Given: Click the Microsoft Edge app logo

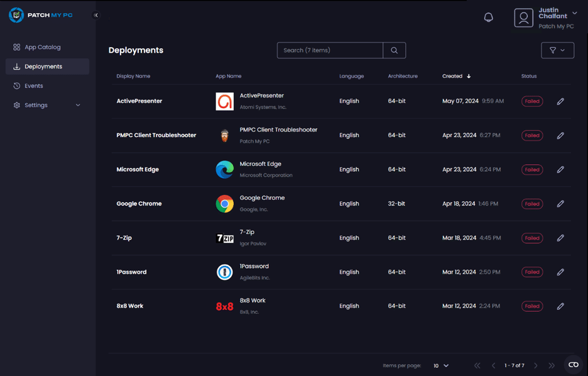Looking at the screenshot, I should (224, 170).
